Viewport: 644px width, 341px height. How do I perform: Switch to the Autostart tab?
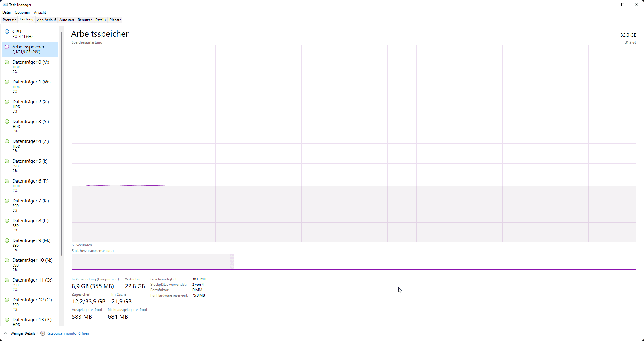pyautogui.click(x=67, y=20)
